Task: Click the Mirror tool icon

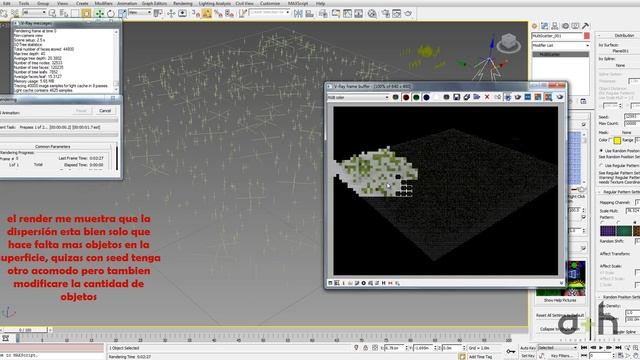Action: 298,13
